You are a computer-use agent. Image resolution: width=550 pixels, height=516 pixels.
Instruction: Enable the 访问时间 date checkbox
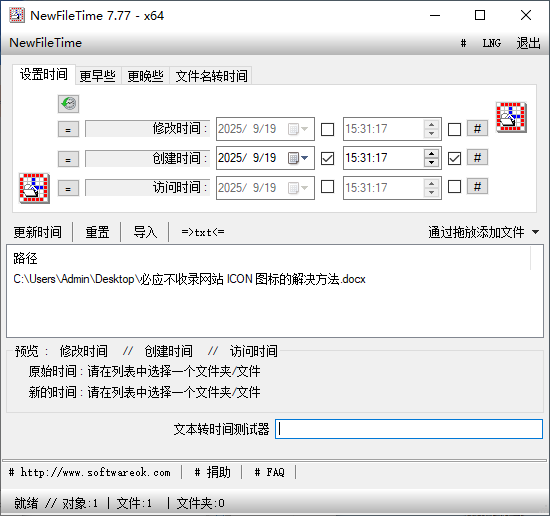(327, 187)
